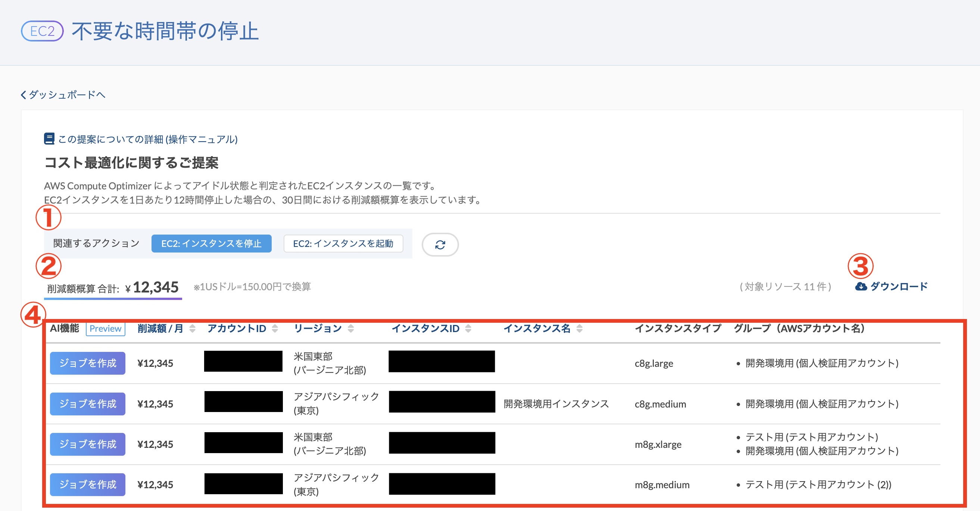Screen dimensions: 980x511
Task: Click インスタンスID column header
Action: click(425, 328)
